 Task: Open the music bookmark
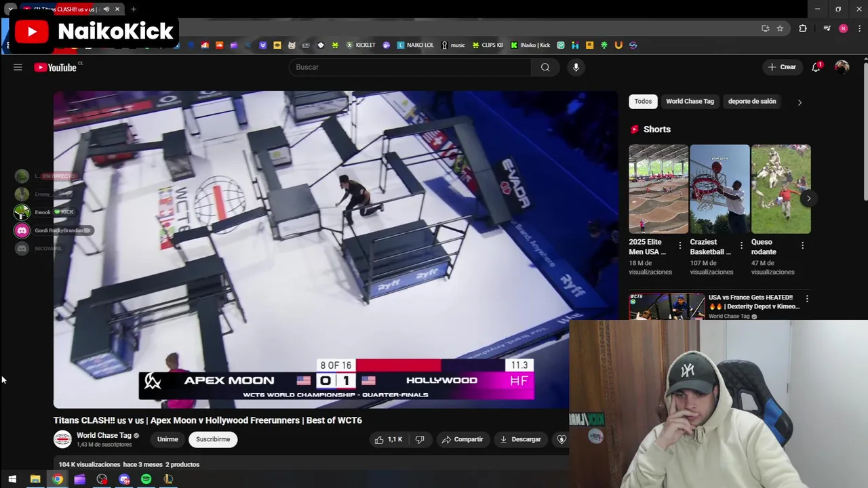(x=453, y=45)
